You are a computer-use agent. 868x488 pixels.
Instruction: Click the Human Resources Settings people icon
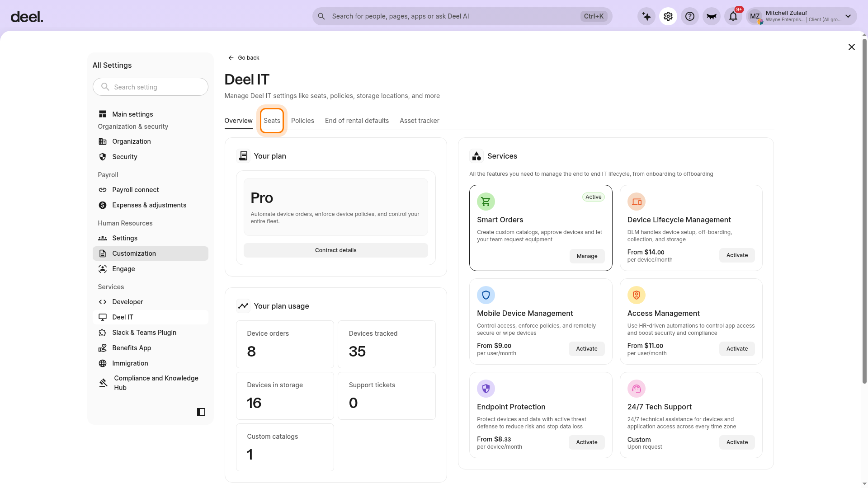(x=103, y=238)
